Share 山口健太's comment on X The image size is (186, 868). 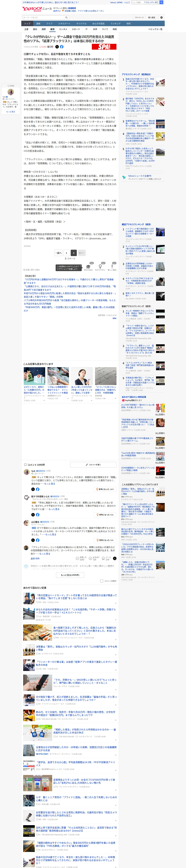pyautogui.click(x=33, y=540)
